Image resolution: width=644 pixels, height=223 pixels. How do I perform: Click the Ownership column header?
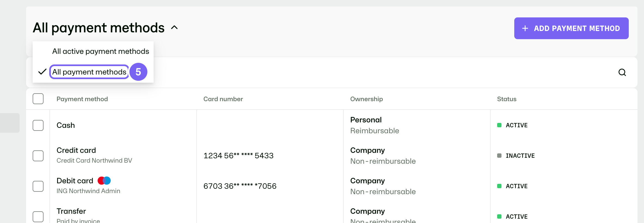coord(366,99)
